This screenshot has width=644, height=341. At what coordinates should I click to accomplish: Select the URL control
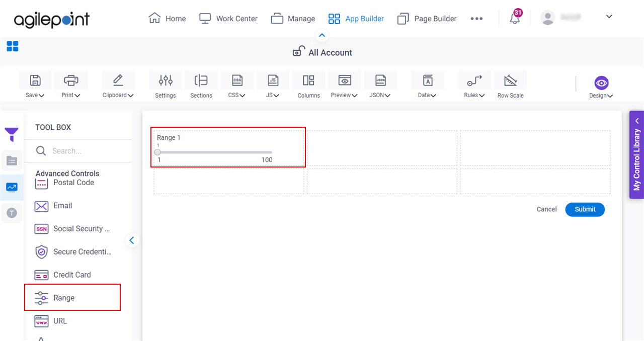pos(51,321)
